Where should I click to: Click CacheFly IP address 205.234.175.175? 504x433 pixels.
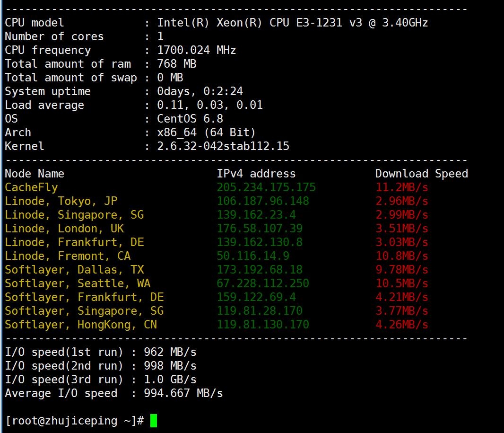(266, 187)
